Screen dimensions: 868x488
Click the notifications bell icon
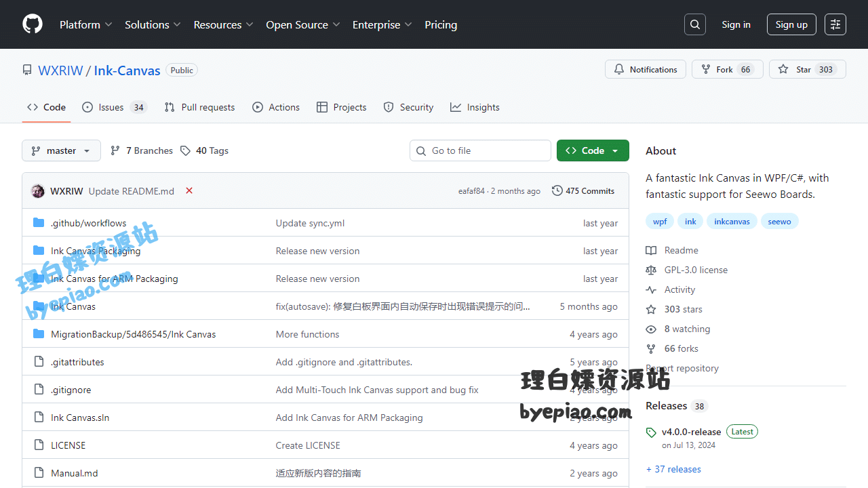tap(618, 68)
